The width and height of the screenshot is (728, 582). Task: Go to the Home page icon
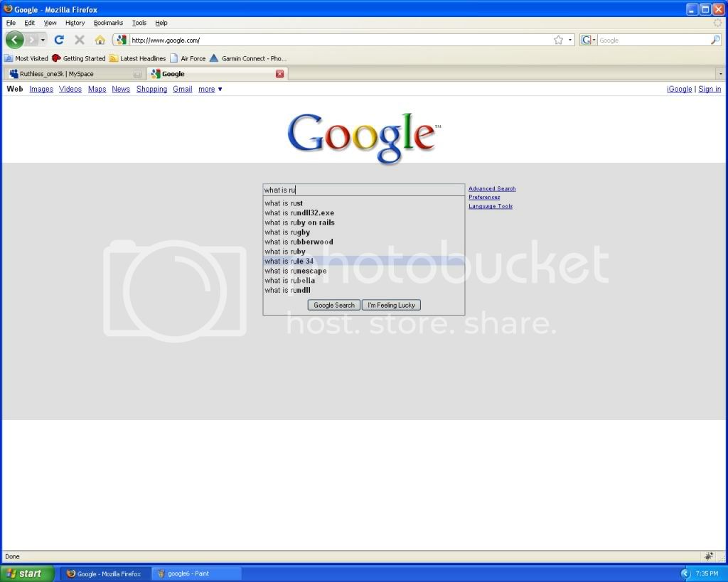pyautogui.click(x=100, y=40)
